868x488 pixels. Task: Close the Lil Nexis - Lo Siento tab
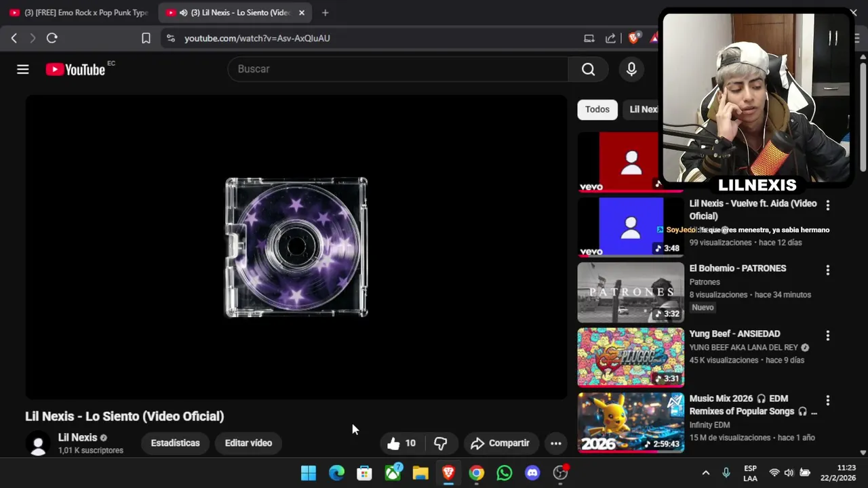click(x=302, y=13)
